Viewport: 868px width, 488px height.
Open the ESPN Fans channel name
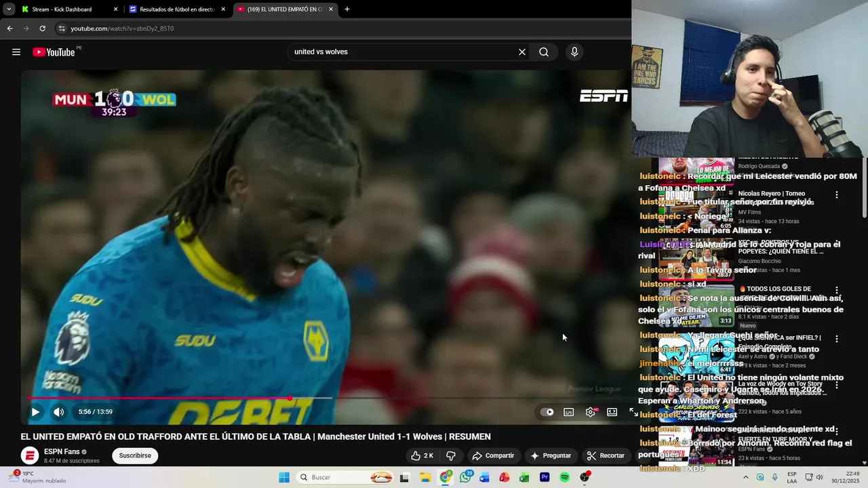pyautogui.click(x=62, y=451)
